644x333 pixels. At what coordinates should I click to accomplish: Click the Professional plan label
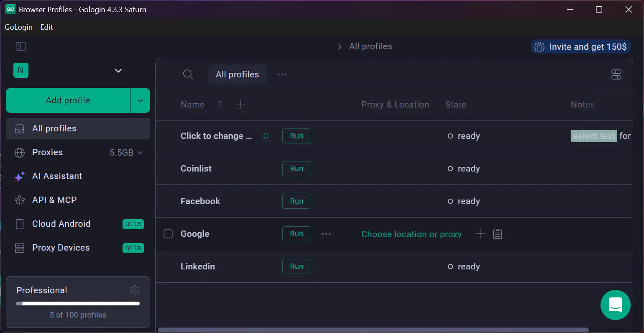[41, 290]
